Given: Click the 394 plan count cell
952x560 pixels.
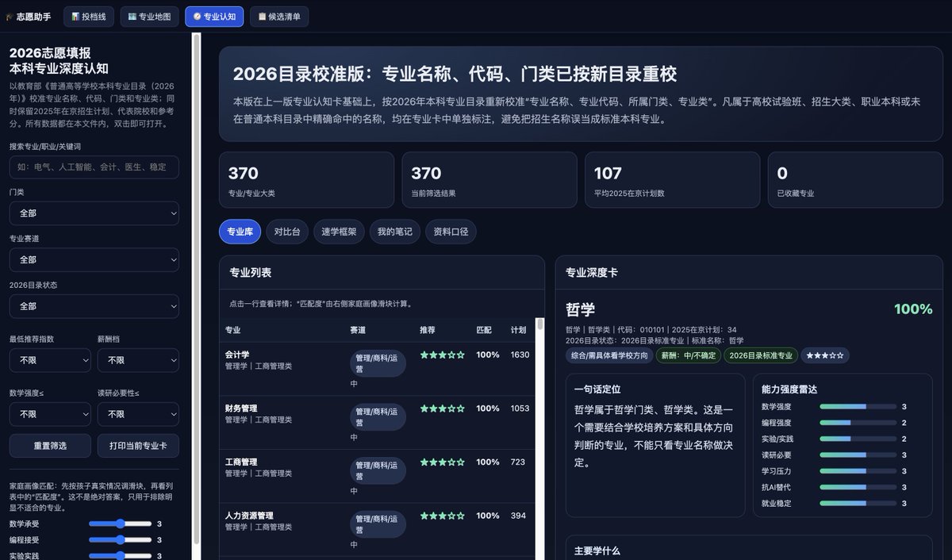Looking at the screenshot, I should click(518, 516).
